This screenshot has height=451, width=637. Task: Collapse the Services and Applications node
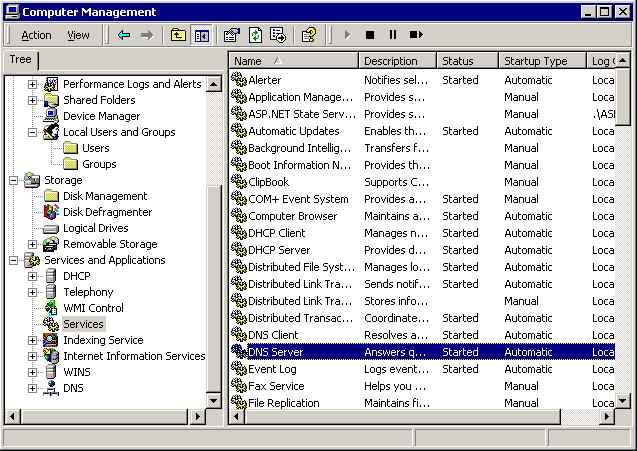(x=13, y=260)
